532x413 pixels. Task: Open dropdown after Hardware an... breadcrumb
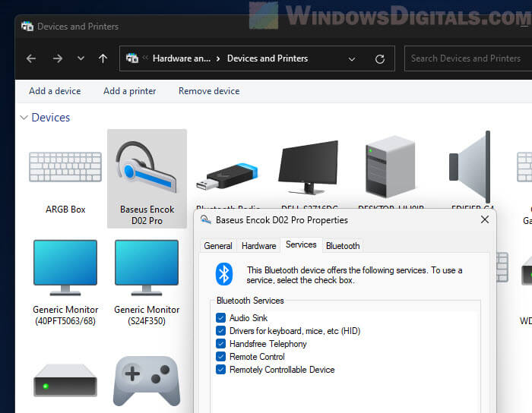pyautogui.click(x=218, y=58)
